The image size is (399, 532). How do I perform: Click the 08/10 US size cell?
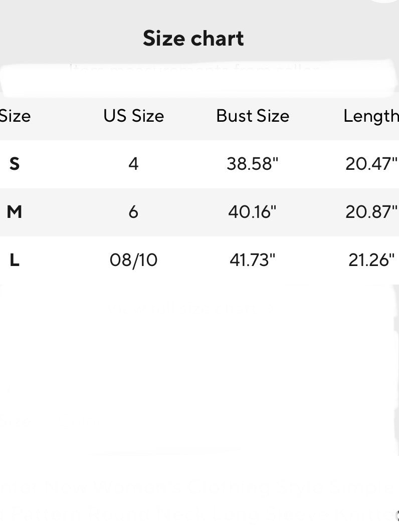point(133,260)
